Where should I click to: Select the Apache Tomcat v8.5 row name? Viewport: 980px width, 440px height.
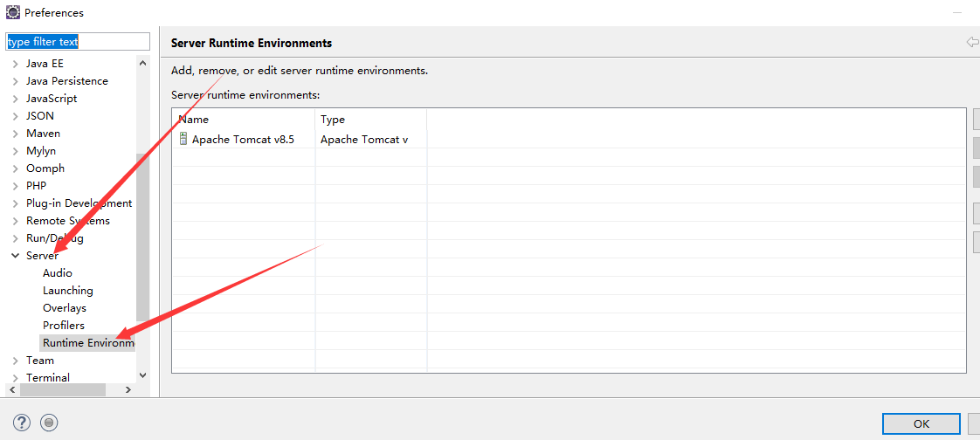[243, 140]
